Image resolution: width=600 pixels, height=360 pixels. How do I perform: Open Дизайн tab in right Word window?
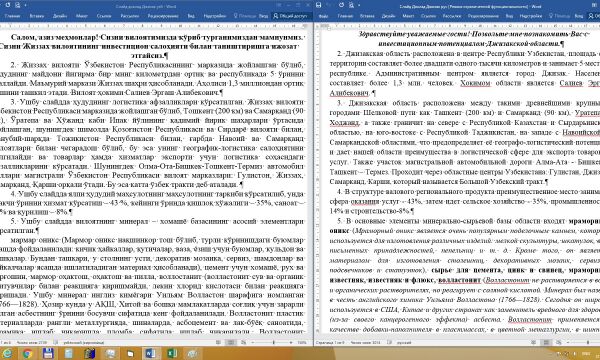click(388, 16)
